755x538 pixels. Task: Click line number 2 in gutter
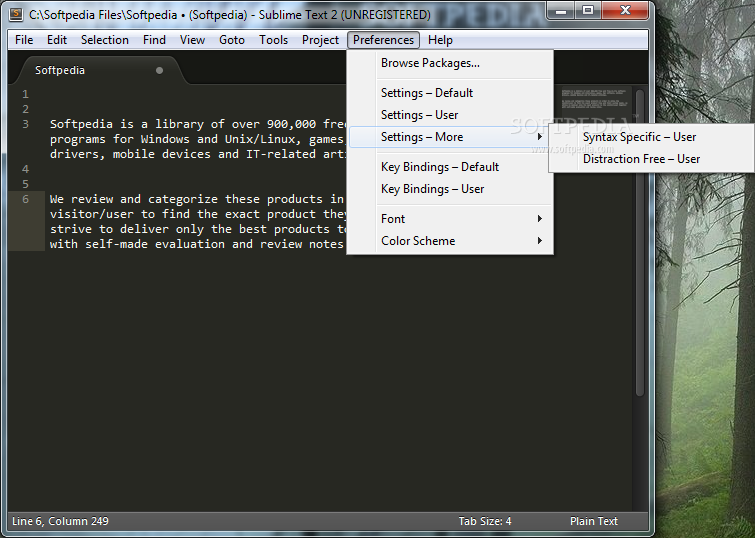(25, 109)
